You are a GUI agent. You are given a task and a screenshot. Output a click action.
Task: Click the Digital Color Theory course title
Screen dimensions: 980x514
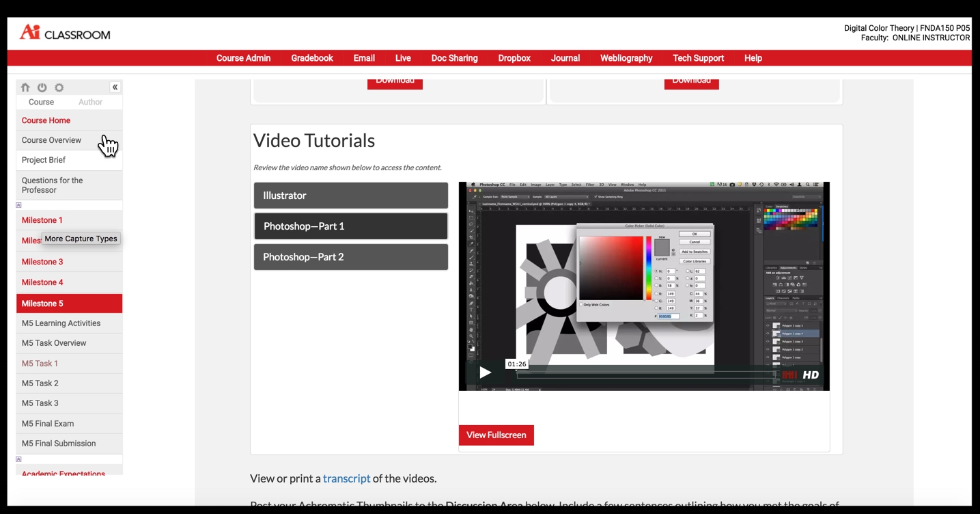point(880,28)
